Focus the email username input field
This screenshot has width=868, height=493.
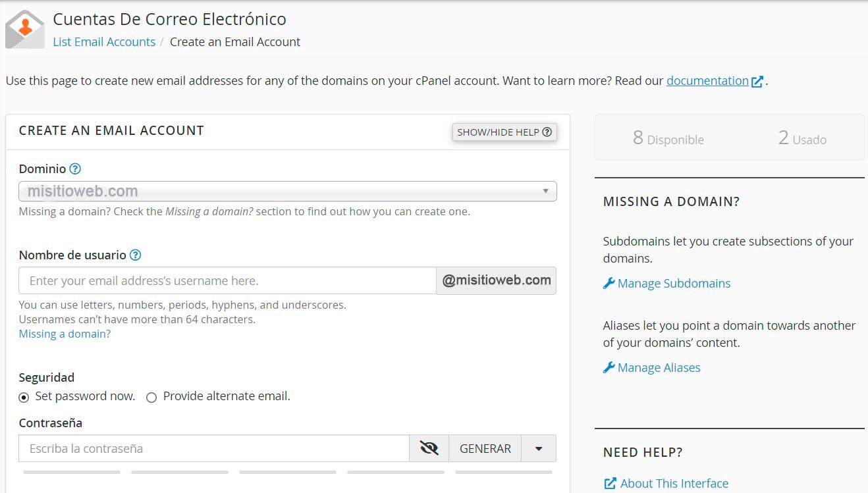(227, 281)
